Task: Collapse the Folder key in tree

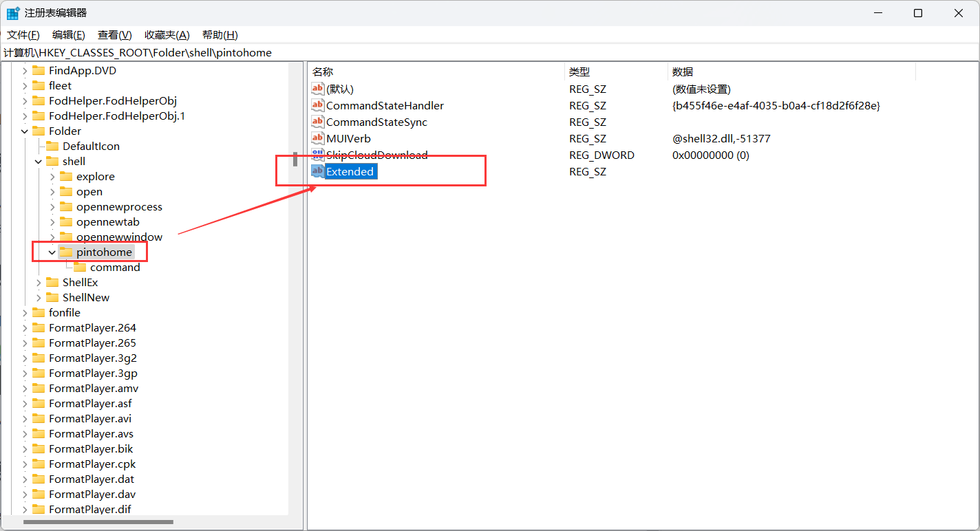Action: click(x=25, y=131)
